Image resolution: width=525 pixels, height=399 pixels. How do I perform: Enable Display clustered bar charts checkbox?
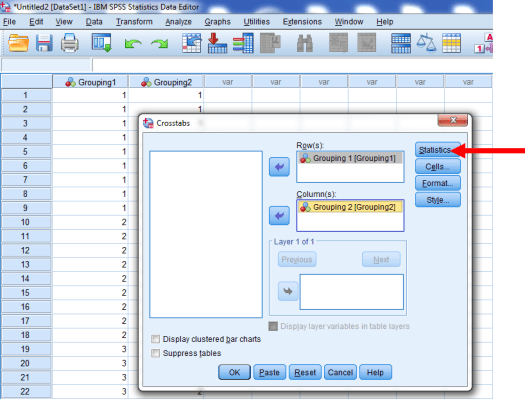tap(155, 339)
